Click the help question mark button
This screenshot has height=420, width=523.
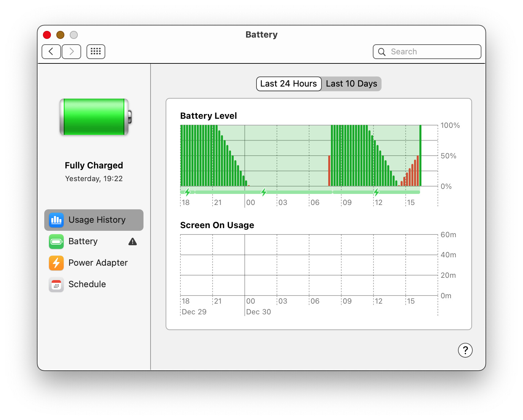click(465, 350)
